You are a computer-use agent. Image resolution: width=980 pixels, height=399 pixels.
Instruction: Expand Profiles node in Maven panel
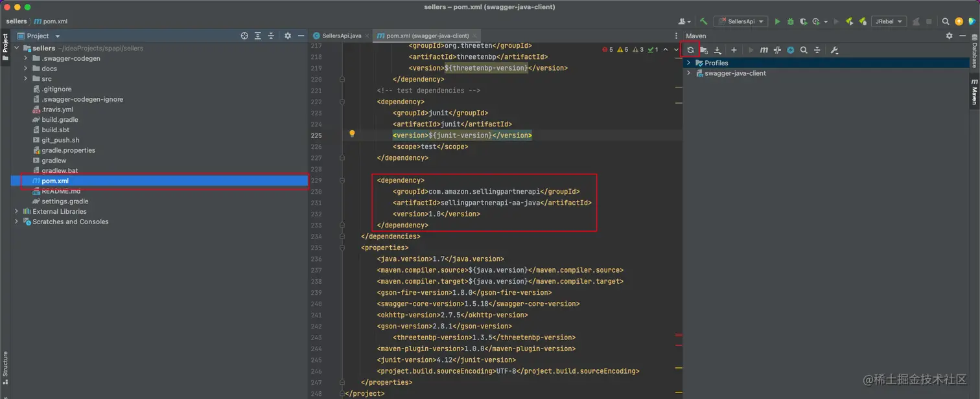(x=689, y=63)
